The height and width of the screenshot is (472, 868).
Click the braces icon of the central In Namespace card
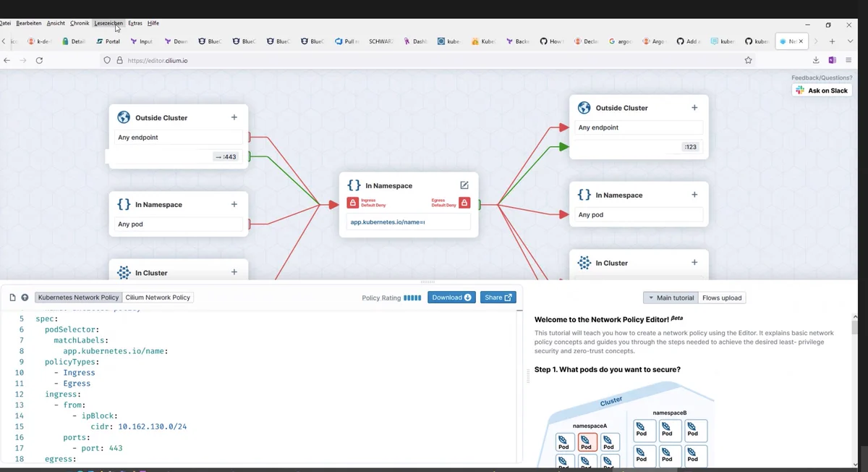pos(354,186)
